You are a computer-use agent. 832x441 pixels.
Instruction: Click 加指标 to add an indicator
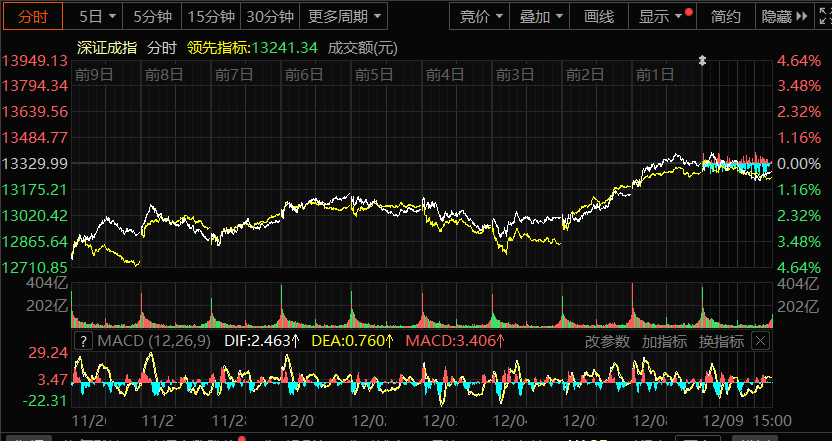tap(664, 341)
